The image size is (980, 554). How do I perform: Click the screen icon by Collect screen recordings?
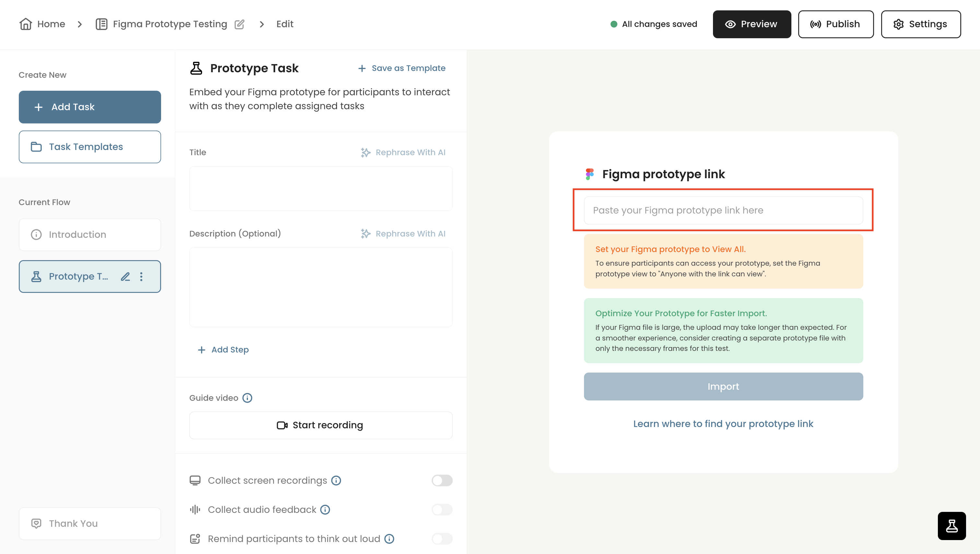(195, 480)
